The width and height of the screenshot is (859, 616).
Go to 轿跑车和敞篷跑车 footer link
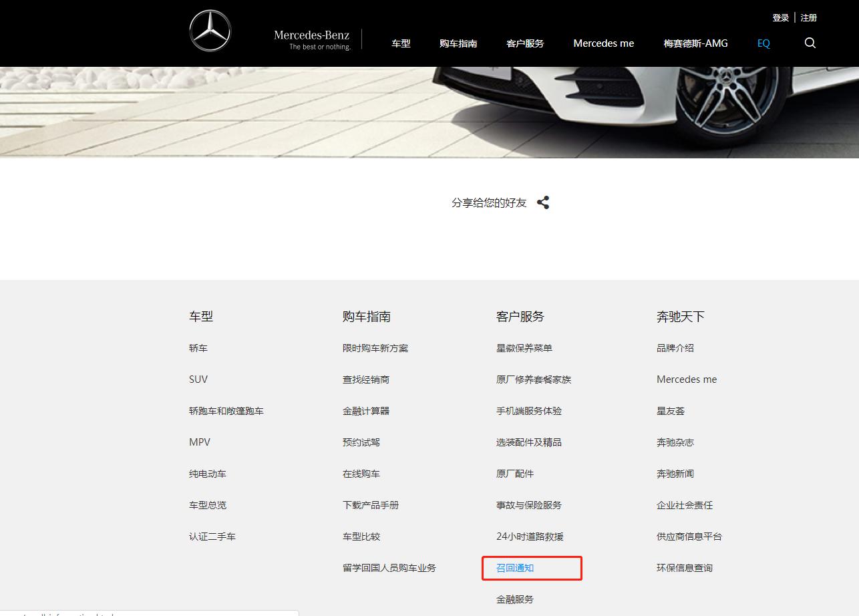click(x=226, y=411)
